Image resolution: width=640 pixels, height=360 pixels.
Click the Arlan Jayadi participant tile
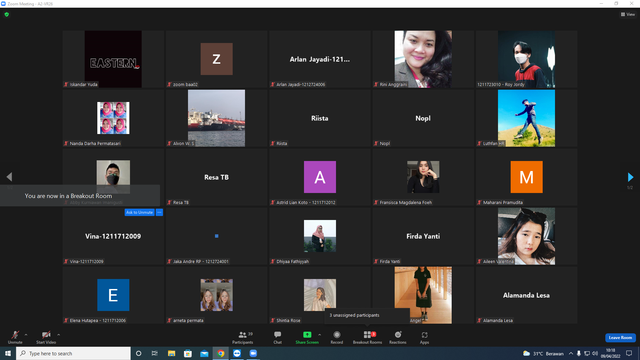[x=320, y=59]
